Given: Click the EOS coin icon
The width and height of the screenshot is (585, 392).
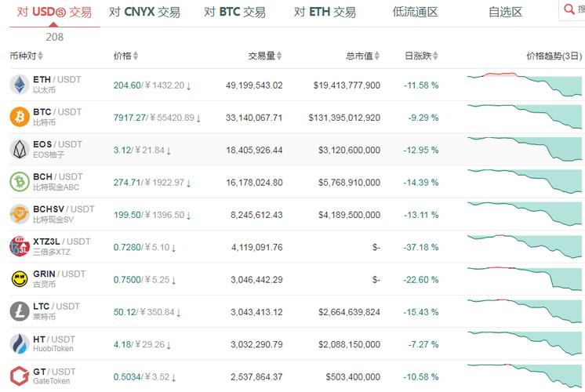Looking at the screenshot, I should pos(20,149).
